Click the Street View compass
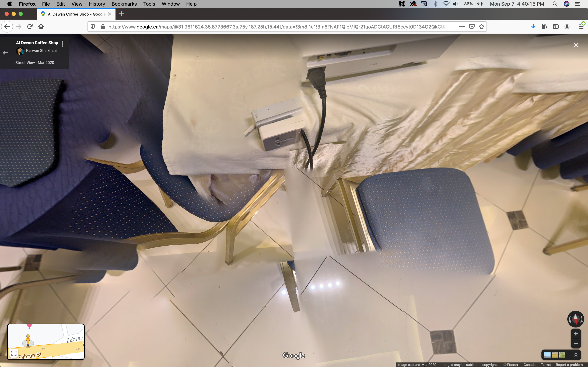This screenshot has height=367, width=588. (575, 319)
